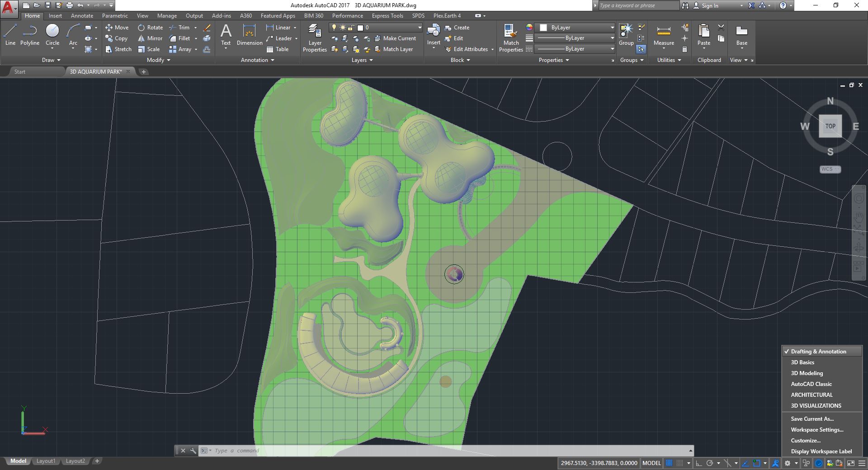Click the Insert block icon
The image size is (868, 470).
coord(433,35)
